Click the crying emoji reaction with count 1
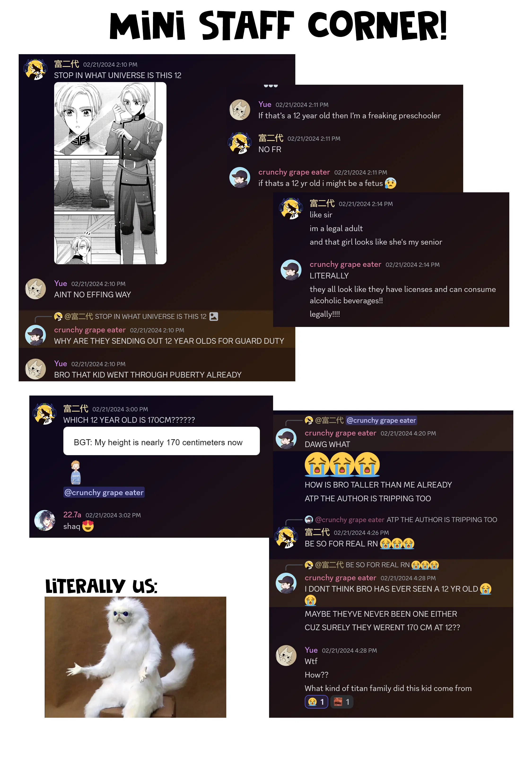532x757 pixels. (x=316, y=702)
